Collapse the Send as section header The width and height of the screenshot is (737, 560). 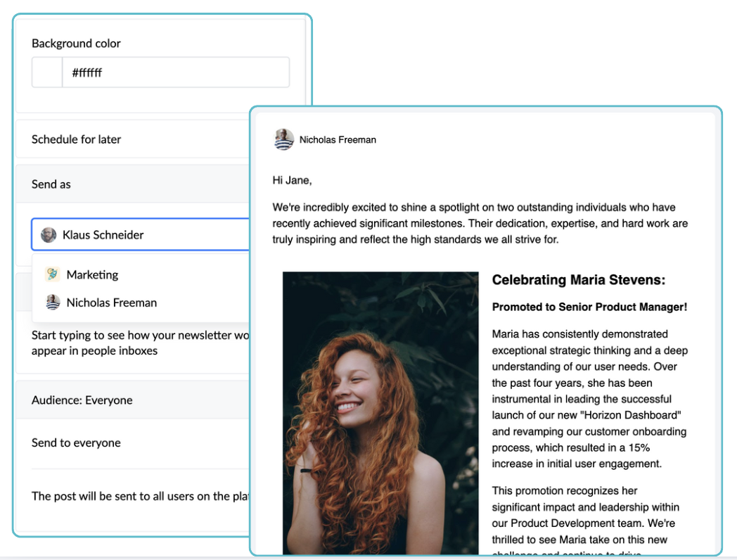click(132, 184)
